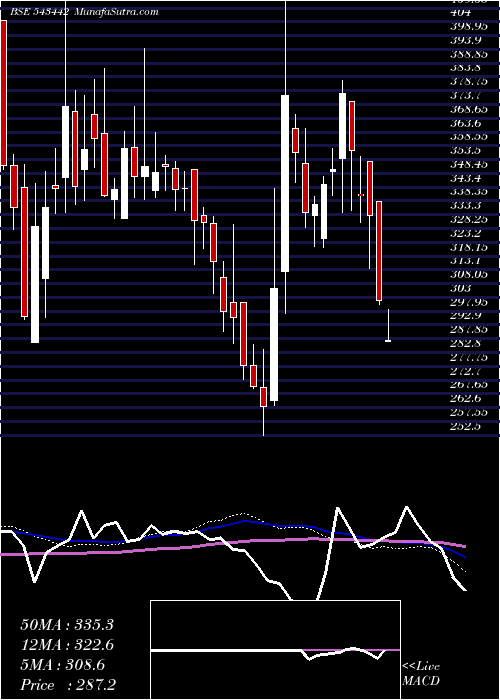The width and height of the screenshot is (500, 700).
Task: Select the 272.7 level label
Action: [x=466, y=371]
